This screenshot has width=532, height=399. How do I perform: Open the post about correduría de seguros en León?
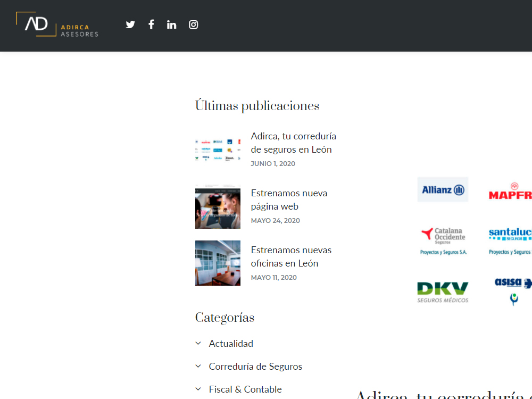(x=293, y=143)
